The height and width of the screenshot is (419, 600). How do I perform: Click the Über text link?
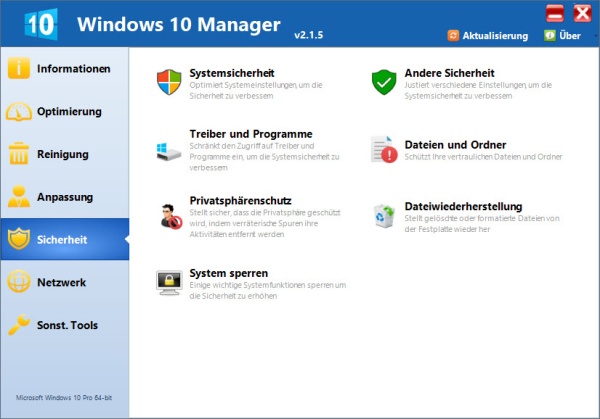pos(570,36)
